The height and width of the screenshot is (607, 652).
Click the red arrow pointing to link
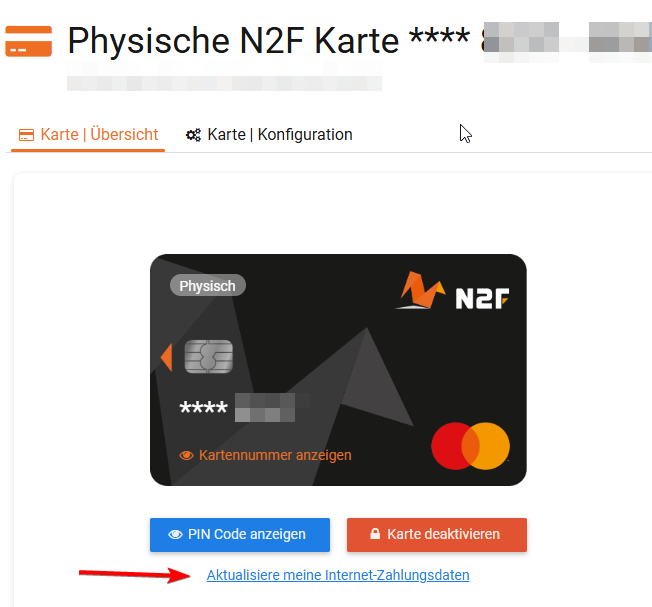(x=135, y=575)
